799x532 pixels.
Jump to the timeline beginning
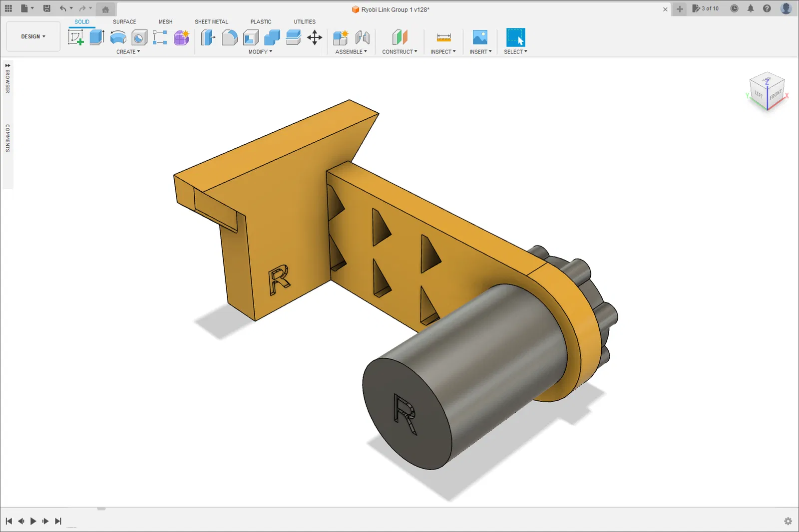click(x=9, y=521)
